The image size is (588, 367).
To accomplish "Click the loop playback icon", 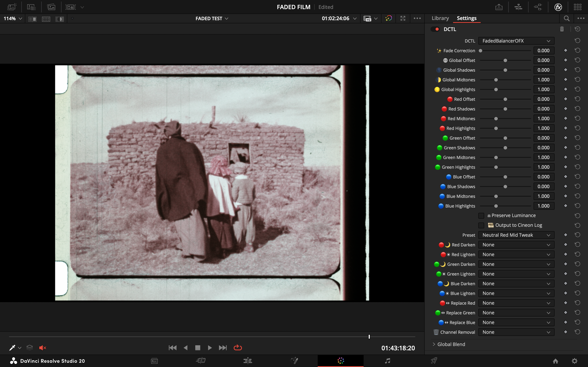I will [237, 348].
